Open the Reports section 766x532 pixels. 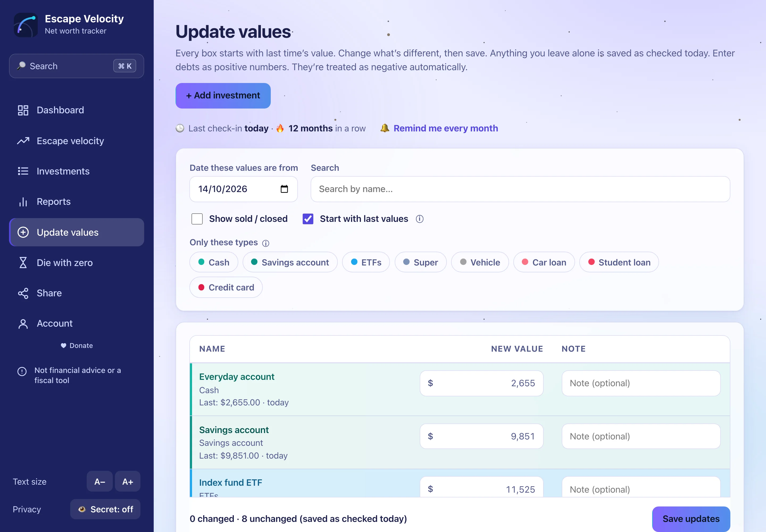[x=76, y=202]
